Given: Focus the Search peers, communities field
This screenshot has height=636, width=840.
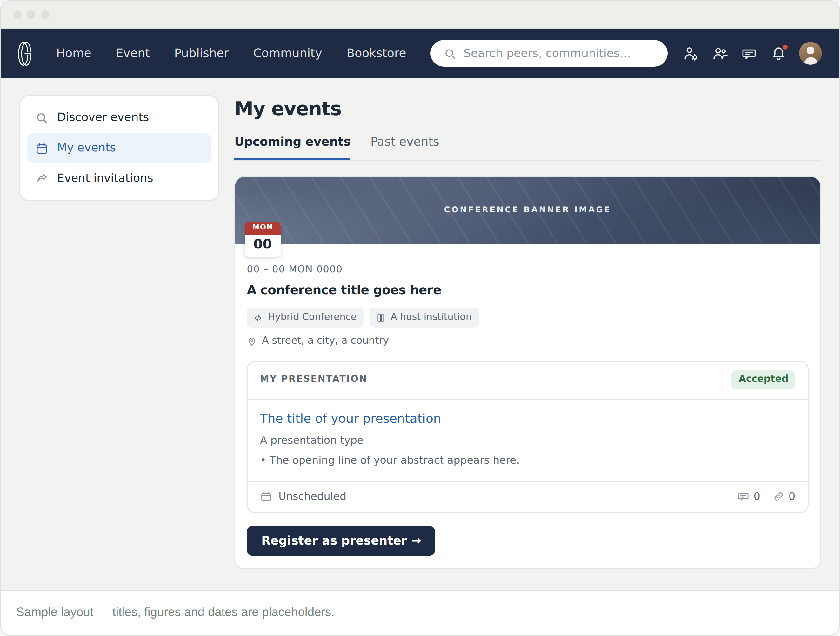Looking at the screenshot, I should (x=549, y=53).
